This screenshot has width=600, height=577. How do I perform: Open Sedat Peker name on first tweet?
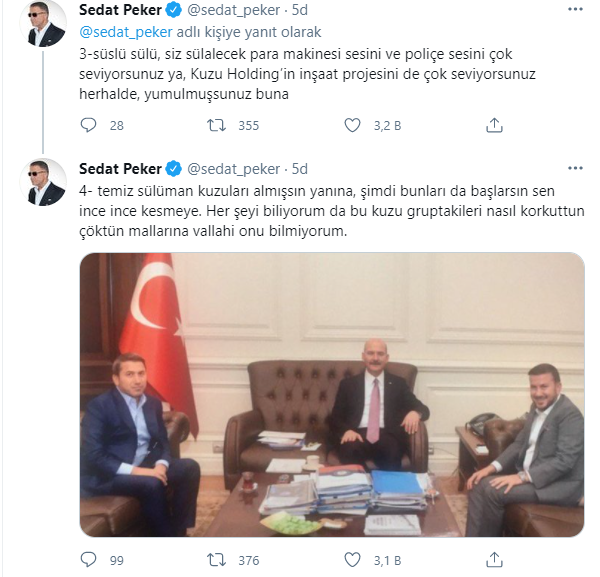click(x=121, y=10)
